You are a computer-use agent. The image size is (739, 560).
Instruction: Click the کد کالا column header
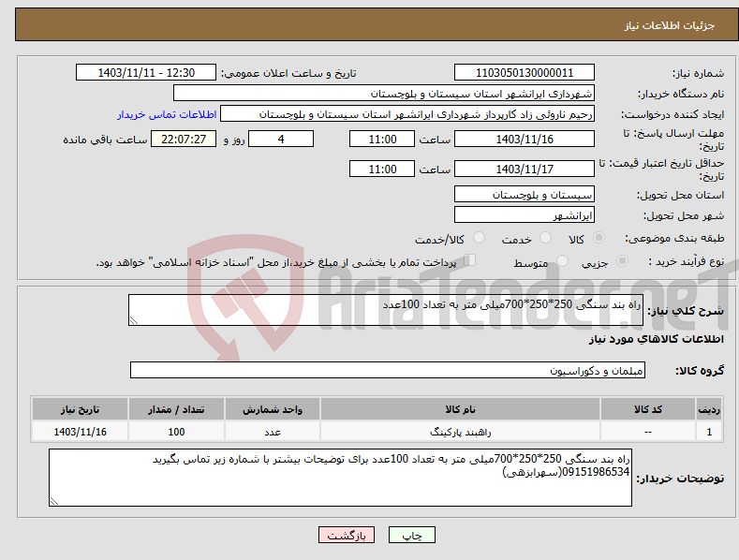pos(648,409)
